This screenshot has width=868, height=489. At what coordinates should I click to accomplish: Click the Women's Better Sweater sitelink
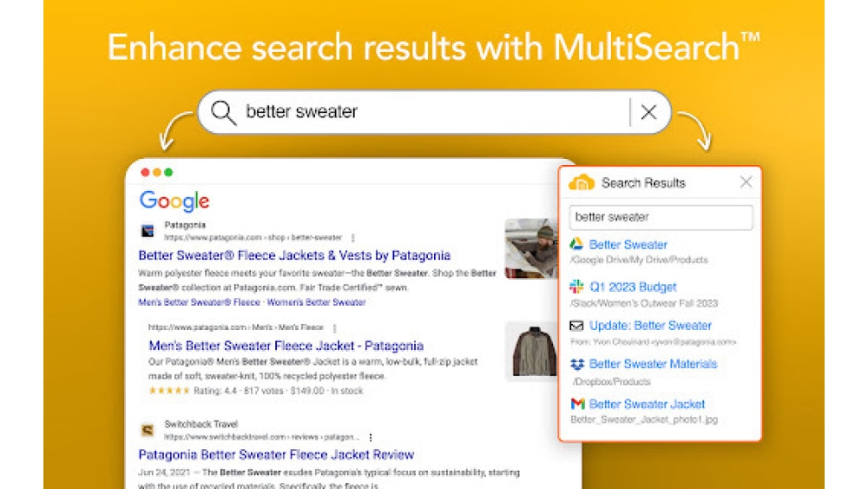click(x=316, y=302)
